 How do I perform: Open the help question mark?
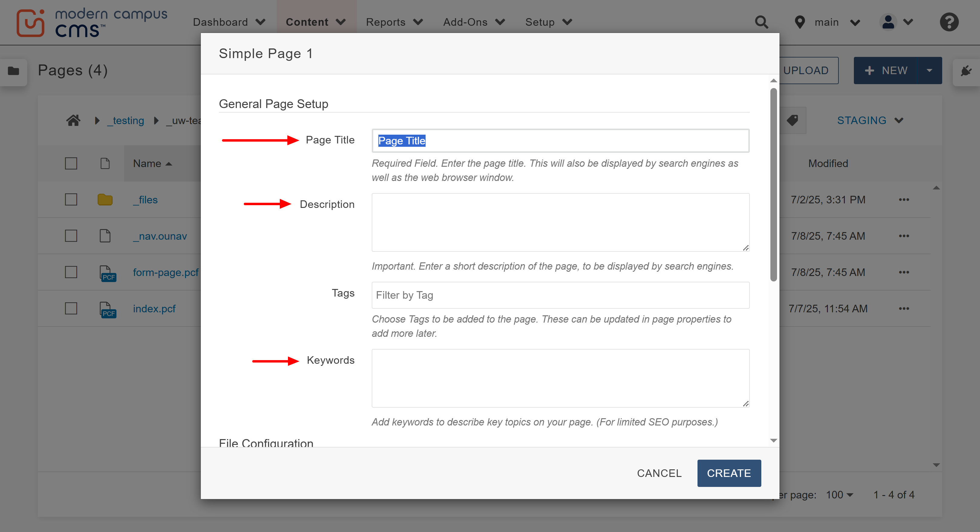(x=949, y=22)
